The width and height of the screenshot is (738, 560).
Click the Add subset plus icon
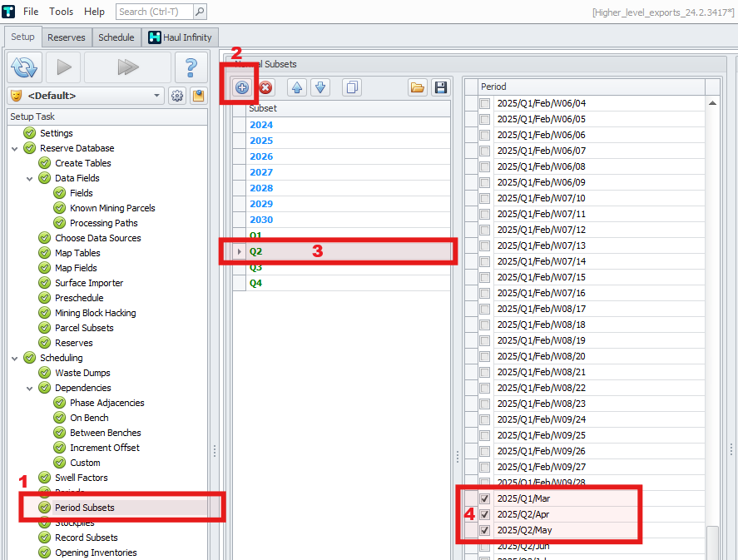tap(242, 87)
